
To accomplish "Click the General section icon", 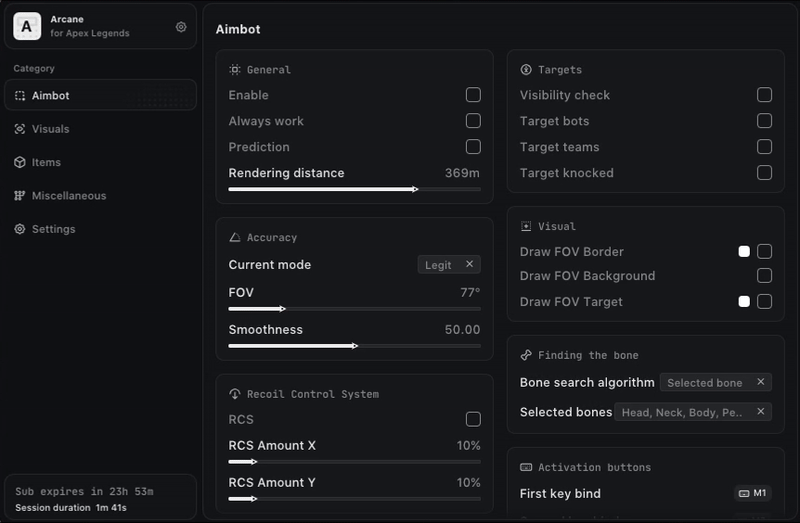I will pyautogui.click(x=235, y=69).
